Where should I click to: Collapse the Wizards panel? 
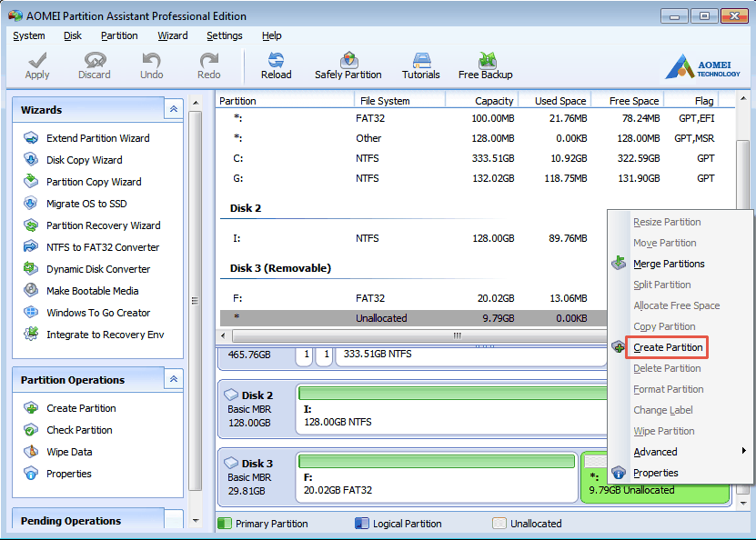(x=173, y=109)
